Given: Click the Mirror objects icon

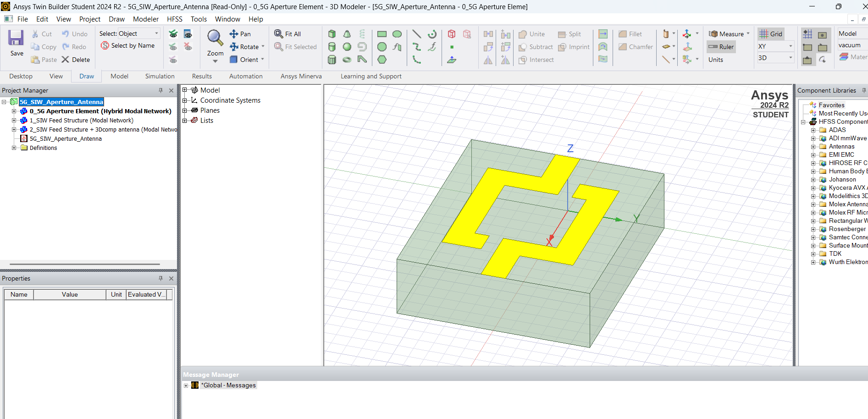Looking at the screenshot, I should (488, 60).
